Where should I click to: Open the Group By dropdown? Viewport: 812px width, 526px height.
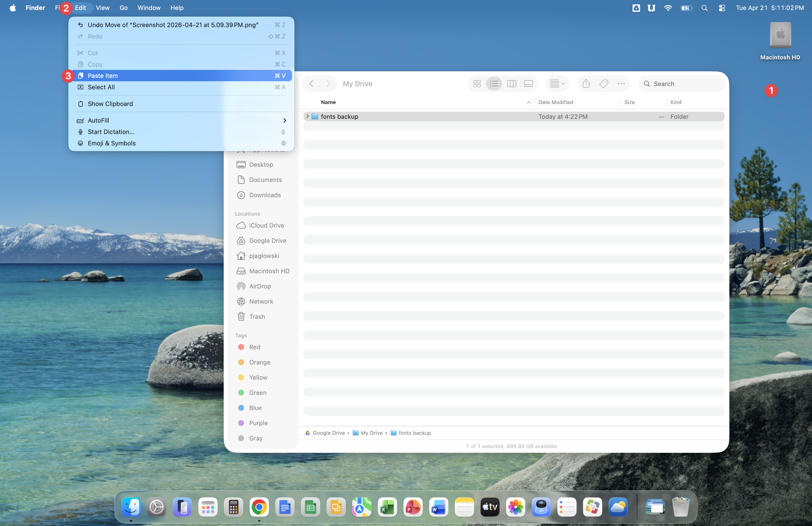pos(557,84)
